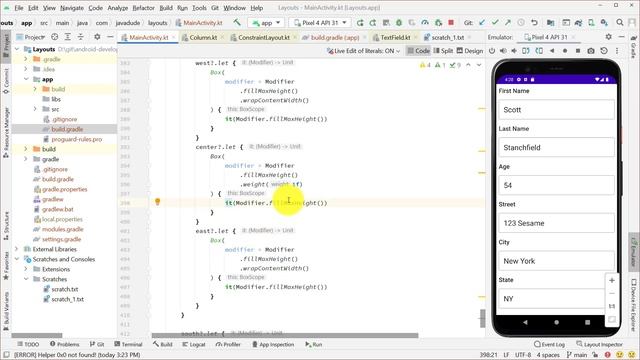Switch editor to Code view mode
The width and height of the screenshot is (640, 360).
click(418, 51)
